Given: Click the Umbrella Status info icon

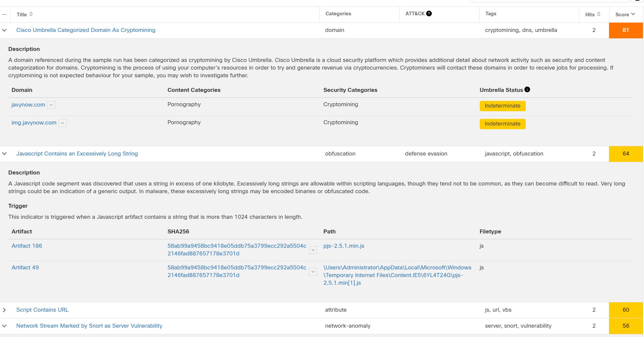Looking at the screenshot, I should (527, 90).
